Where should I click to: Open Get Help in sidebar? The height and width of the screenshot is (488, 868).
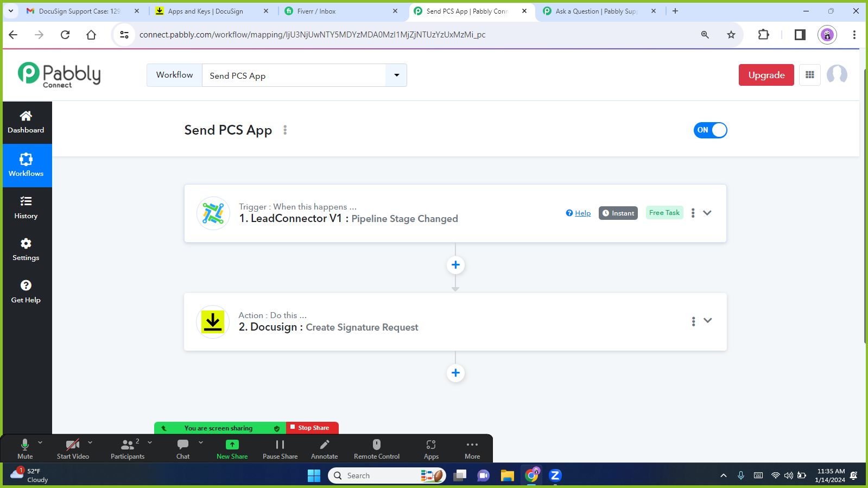pos(26,291)
